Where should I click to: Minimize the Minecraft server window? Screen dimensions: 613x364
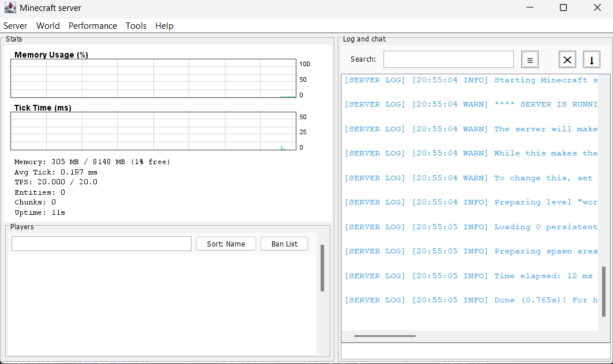[x=530, y=7]
